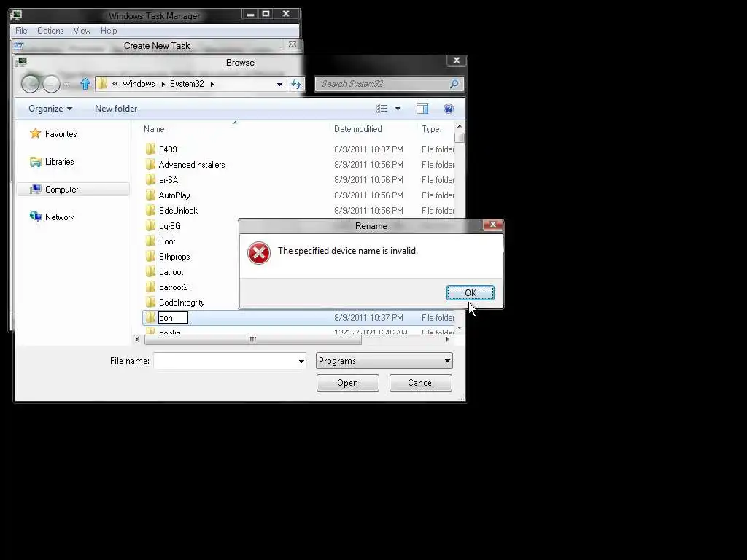This screenshot has width=747, height=560.
Task: Click the Back navigation button in Browse
Action: coord(31,85)
